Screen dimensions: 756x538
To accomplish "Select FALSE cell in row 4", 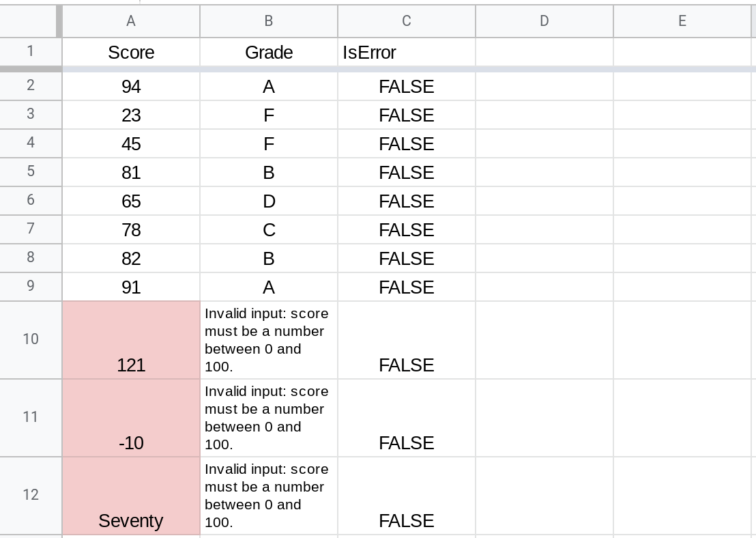I will click(x=407, y=144).
